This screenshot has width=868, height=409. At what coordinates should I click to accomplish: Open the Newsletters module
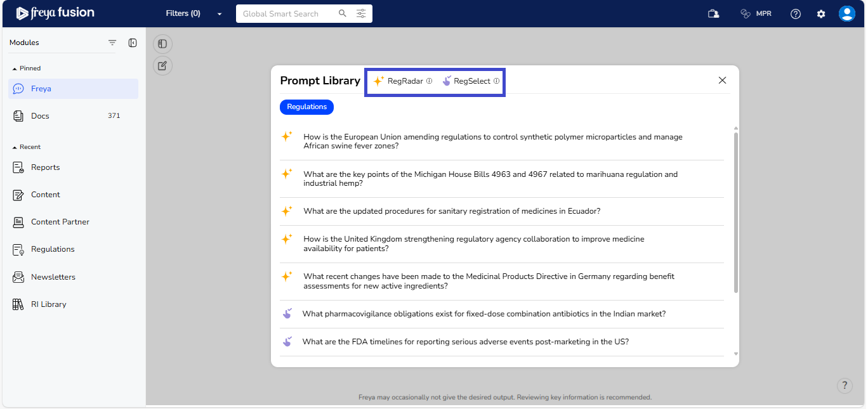pyautogui.click(x=53, y=277)
